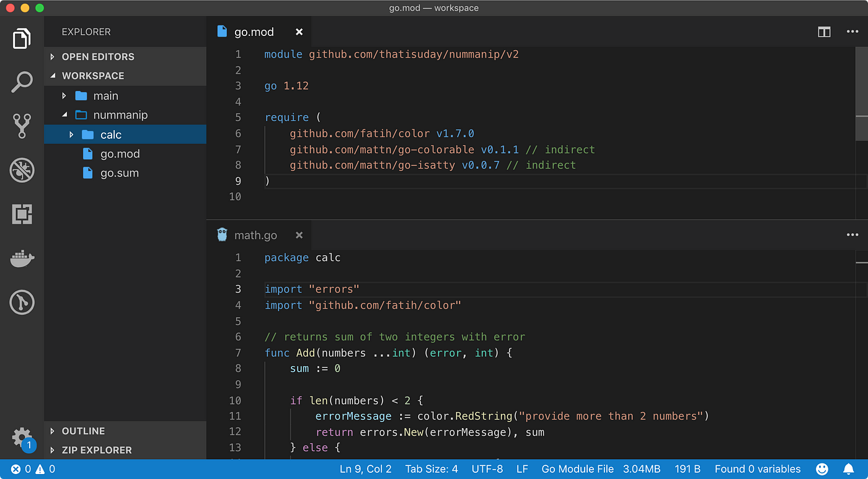The image size is (868, 479).
Task: Click the go-colorable v0.1.1 dependency line
Action: 442,149
